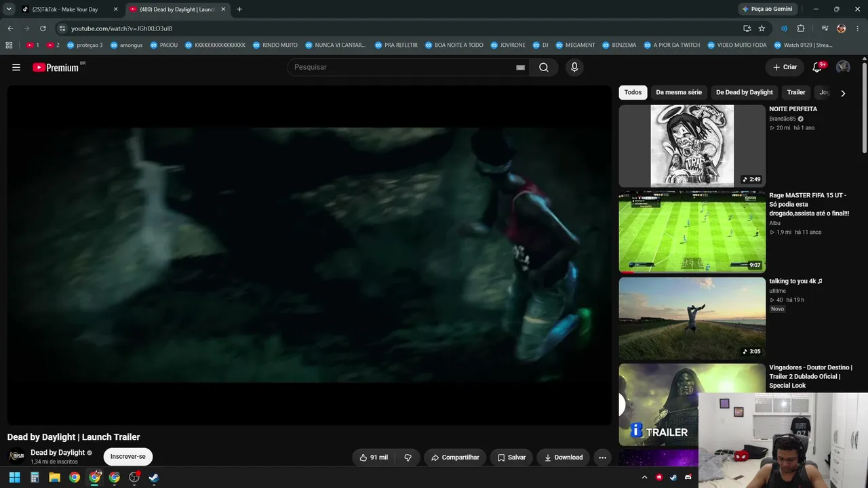The height and width of the screenshot is (488, 868).
Task: Open the 'RINDO MUITO' bookmark
Action: pyautogui.click(x=275, y=45)
